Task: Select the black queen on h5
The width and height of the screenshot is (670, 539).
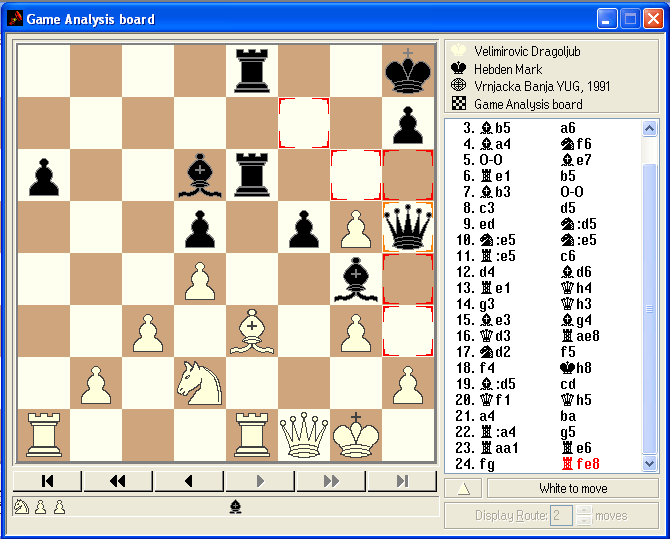Action: tap(408, 227)
